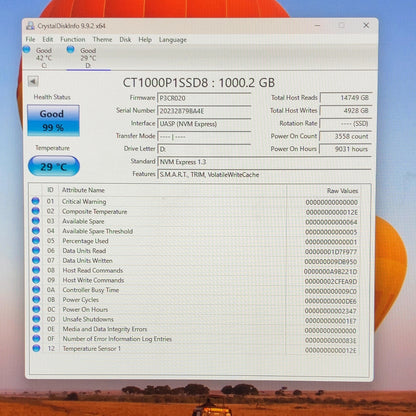Open the Theme menu
This screenshot has width=416, height=416.
(102, 39)
